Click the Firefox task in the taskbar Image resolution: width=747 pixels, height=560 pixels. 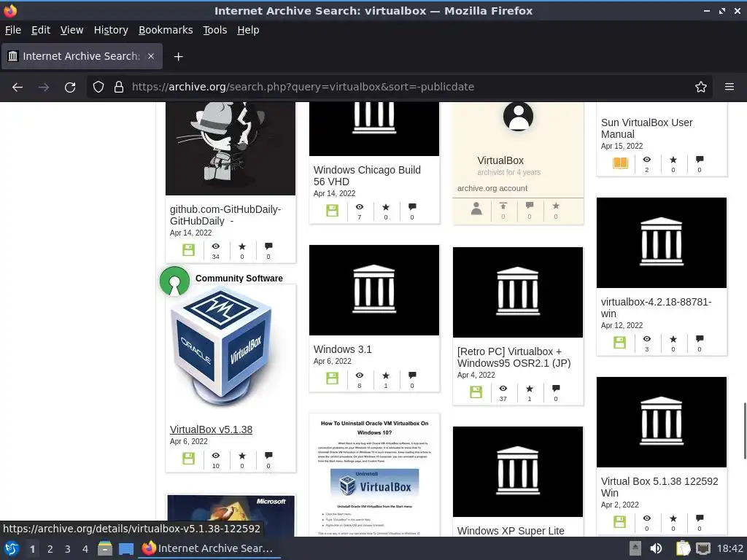(x=209, y=548)
